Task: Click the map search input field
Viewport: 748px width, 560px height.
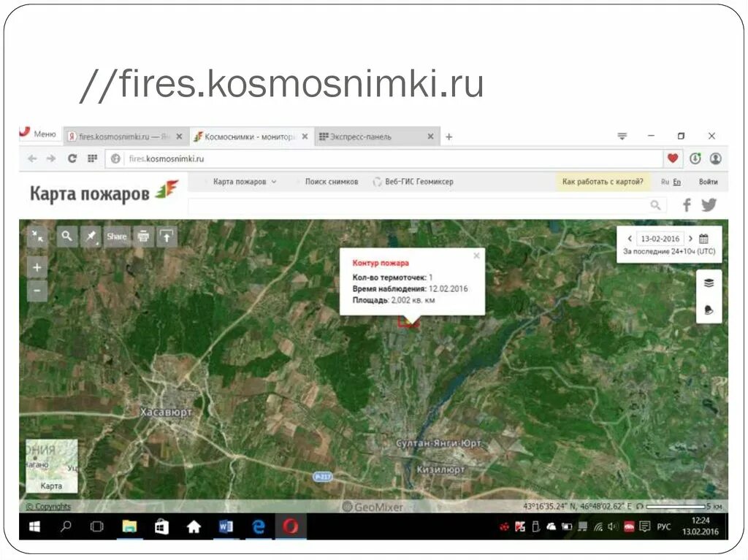Action: coord(419,205)
